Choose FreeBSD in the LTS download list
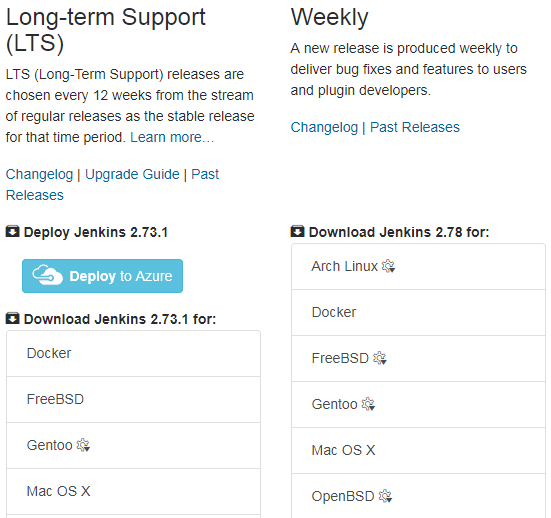551x518 pixels. 134,400
